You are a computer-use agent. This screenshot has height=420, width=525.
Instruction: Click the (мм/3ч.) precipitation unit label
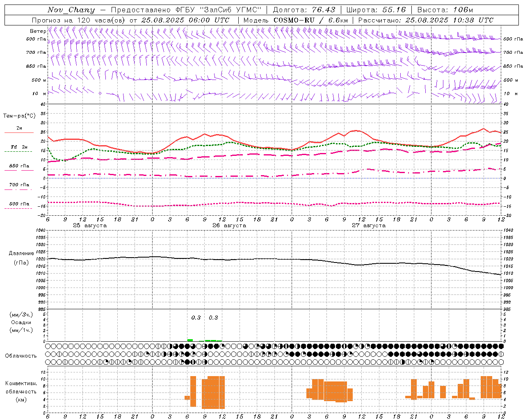(21, 315)
